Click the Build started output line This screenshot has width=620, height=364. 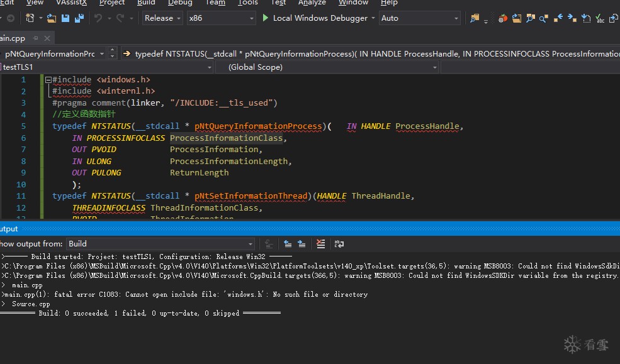coord(147,256)
